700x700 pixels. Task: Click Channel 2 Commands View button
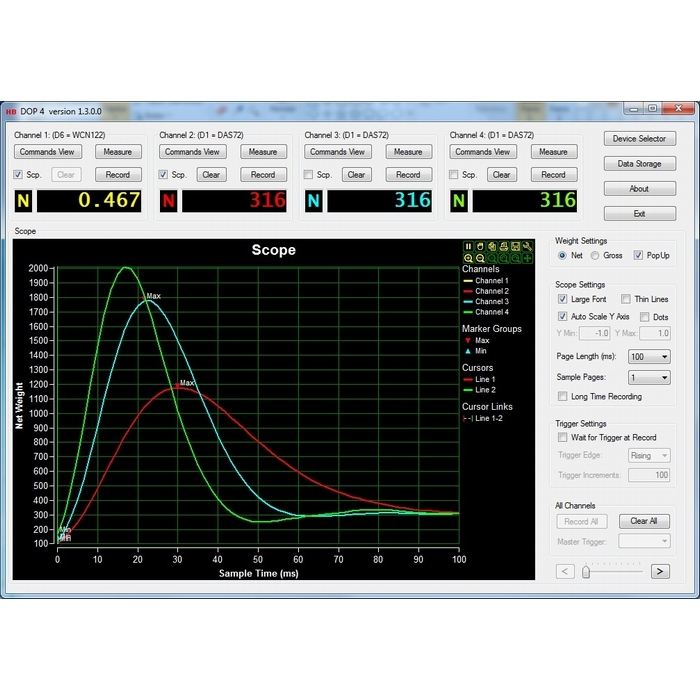coord(193,152)
